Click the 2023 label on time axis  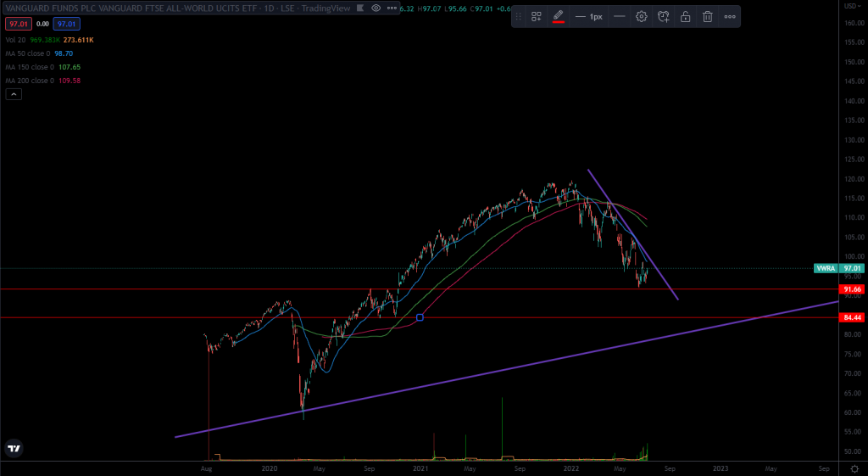coord(721,469)
